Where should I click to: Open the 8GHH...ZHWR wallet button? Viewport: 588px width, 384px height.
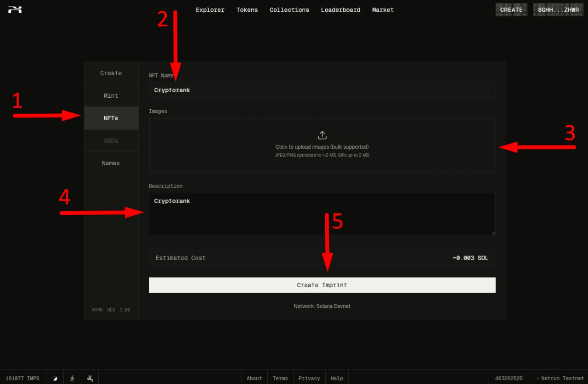[558, 10]
